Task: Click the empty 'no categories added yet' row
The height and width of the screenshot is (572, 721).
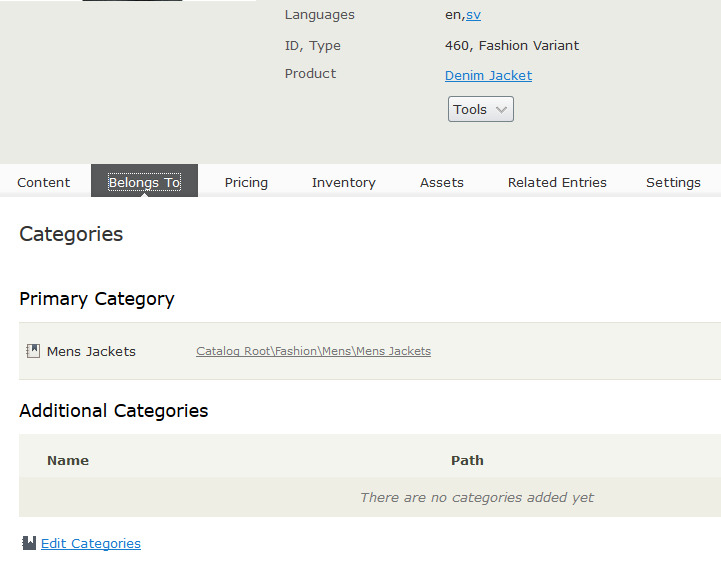Action: coord(476,497)
